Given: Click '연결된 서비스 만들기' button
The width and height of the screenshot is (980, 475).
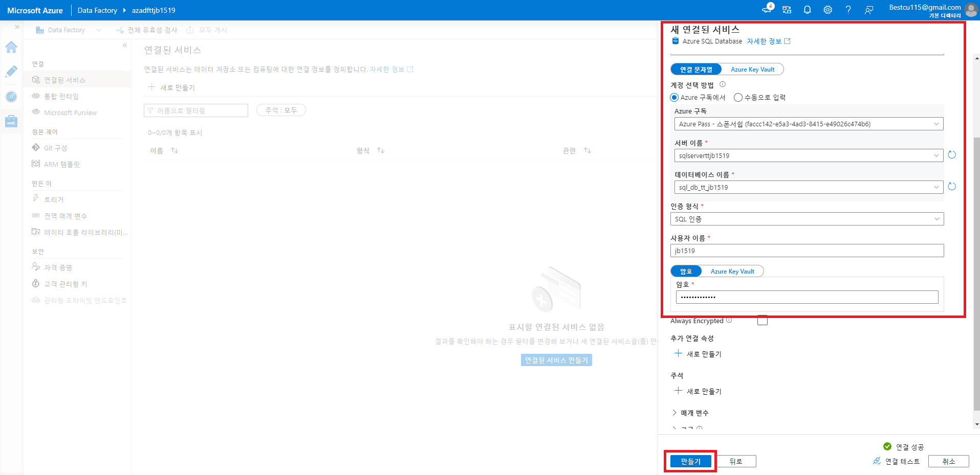Looking at the screenshot, I should point(556,360).
